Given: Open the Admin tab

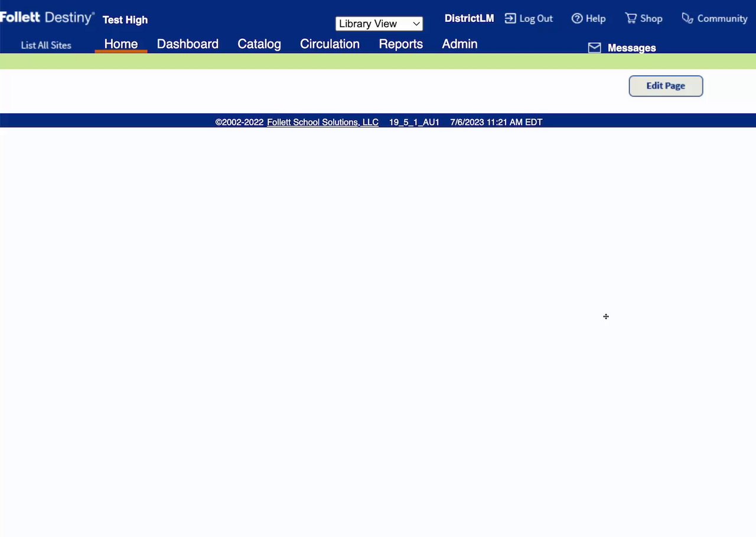Looking at the screenshot, I should (460, 44).
